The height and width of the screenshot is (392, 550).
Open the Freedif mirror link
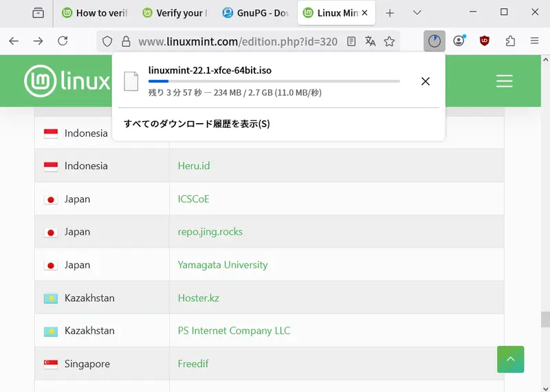click(193, 364)
